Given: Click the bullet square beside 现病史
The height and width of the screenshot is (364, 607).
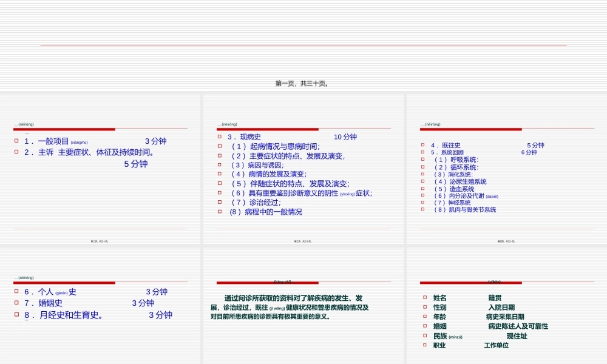Looking at the screenshot, I should [220, 136].
